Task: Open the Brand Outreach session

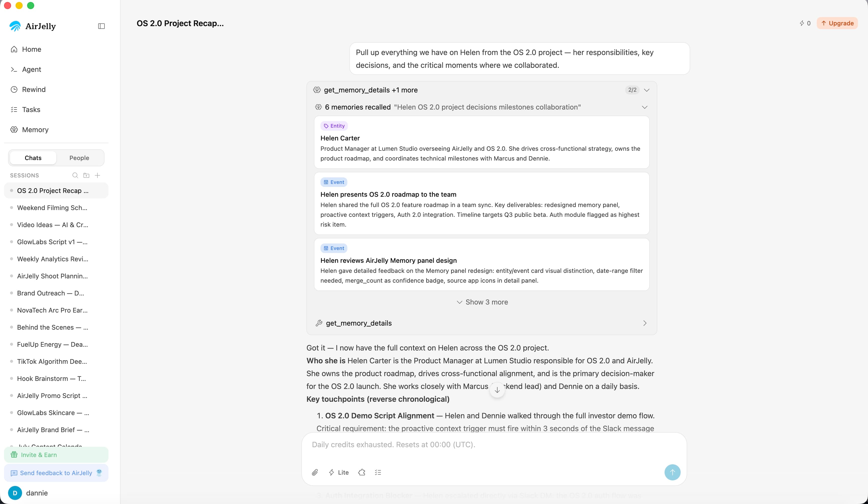Action: click(x=56, y=293)
